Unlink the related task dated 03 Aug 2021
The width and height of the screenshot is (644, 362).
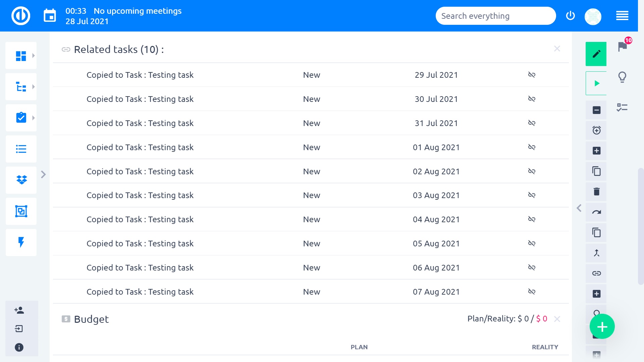tap(532, 195)
